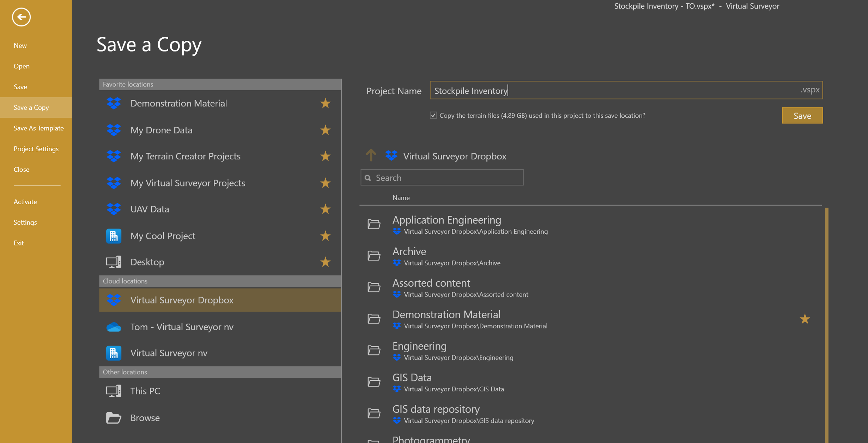Toggle the star on the Demonstration Material folder row
The height and width of the screenshot is (443, 868).
[805, 319]
